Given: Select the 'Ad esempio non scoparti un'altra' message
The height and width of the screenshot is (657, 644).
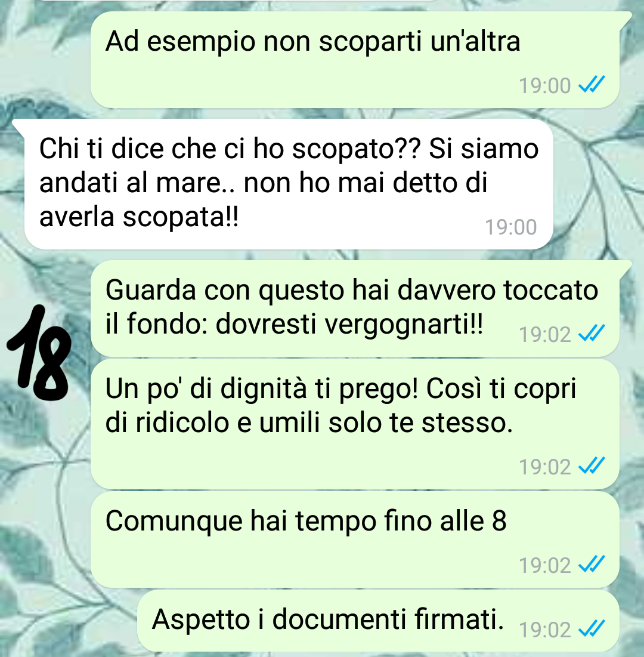Looking at the screenshot, I should pos(355,60).
